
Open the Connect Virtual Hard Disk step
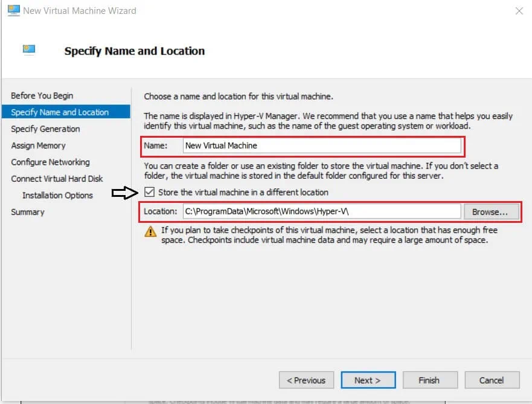tap(57, 179)
